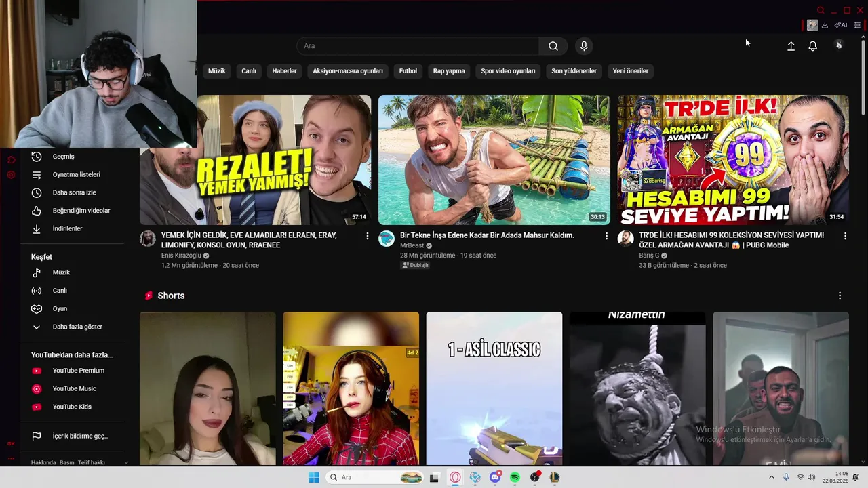Expand Daha fazla göster in sidebar
This screenshot has width=868, height=488.
click(x=76, y=327)
